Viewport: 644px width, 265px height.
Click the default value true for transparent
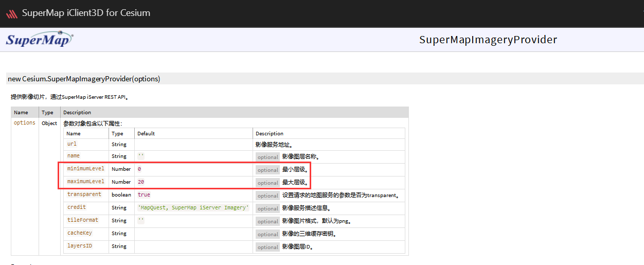[144, 195]
